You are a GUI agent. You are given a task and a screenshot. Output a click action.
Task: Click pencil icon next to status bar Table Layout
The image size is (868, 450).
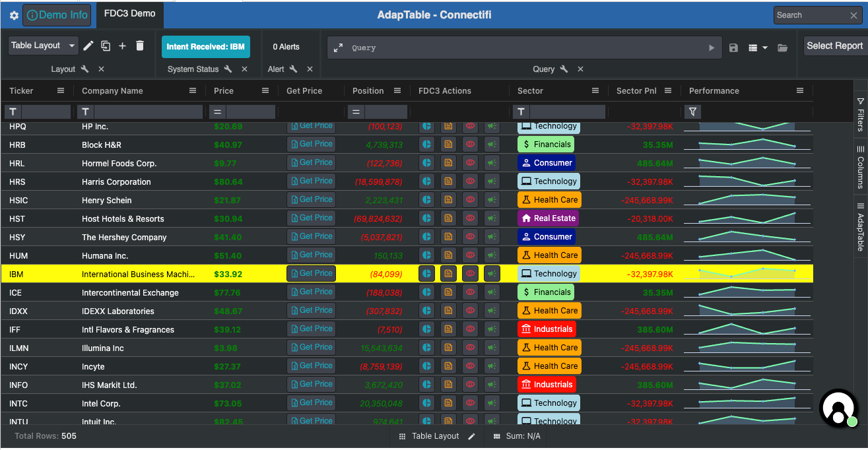click(x=471, y=436)
